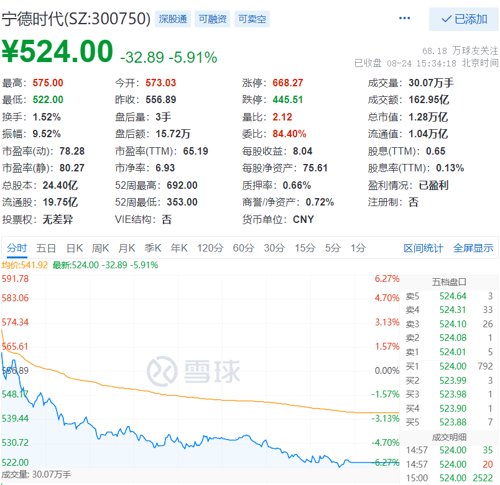Open the 年K chart tab
Viewport: 500px width, 485px height.
[x=179, y=248]
